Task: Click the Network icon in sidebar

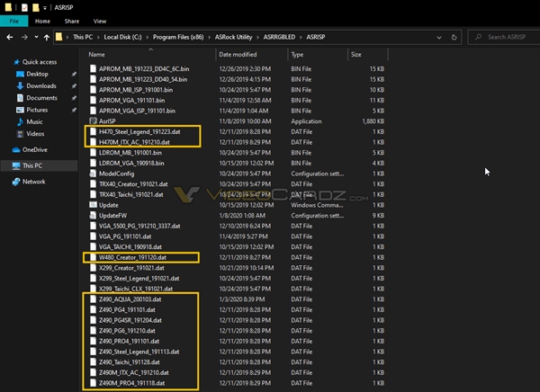Action: [16, 182]
